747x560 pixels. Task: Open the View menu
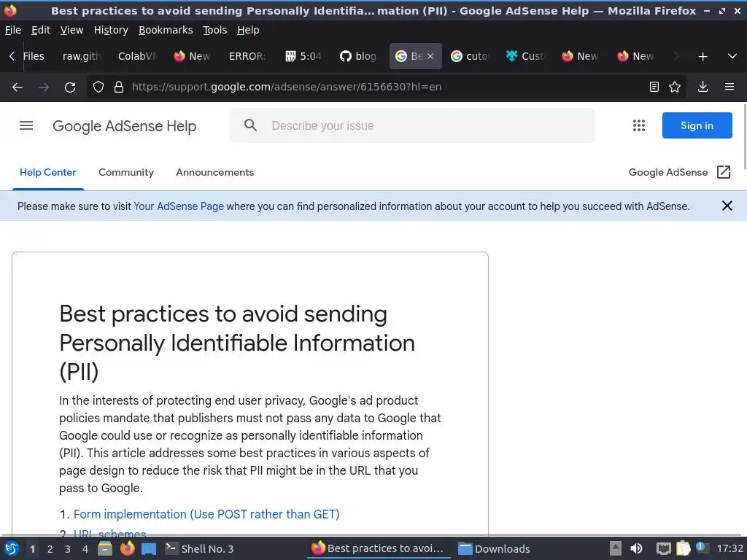click(72, 30)
